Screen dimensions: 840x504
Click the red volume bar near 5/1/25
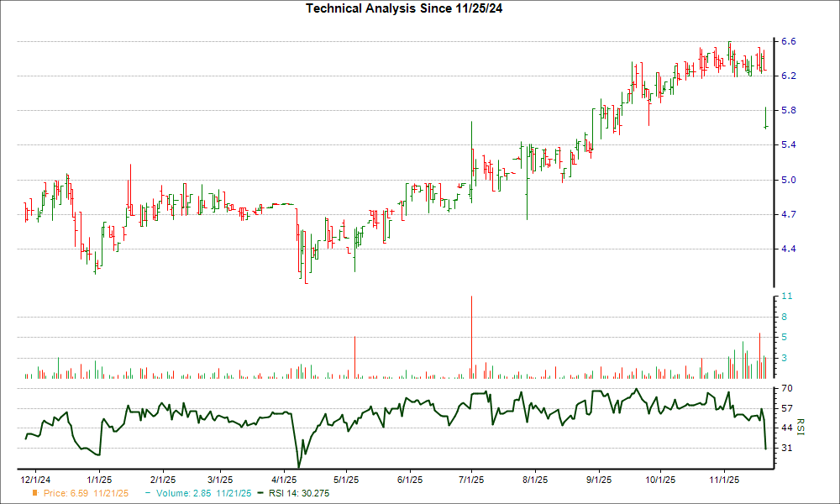[x=354, y=353]
